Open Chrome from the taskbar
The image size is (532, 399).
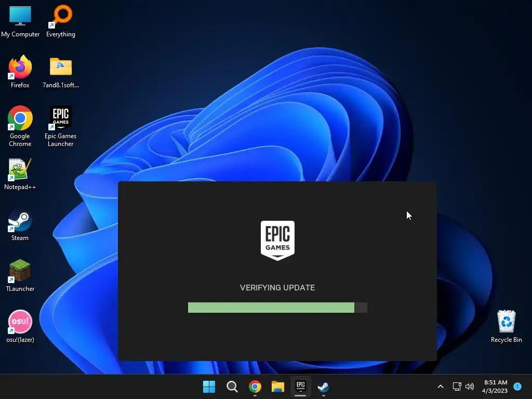(x=255, y=387)
